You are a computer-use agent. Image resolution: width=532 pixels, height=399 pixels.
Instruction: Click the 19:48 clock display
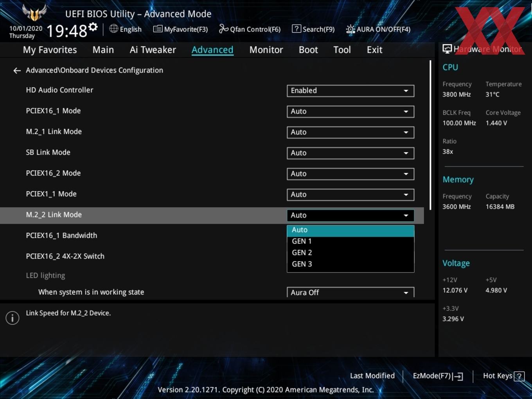pos(67,31)
